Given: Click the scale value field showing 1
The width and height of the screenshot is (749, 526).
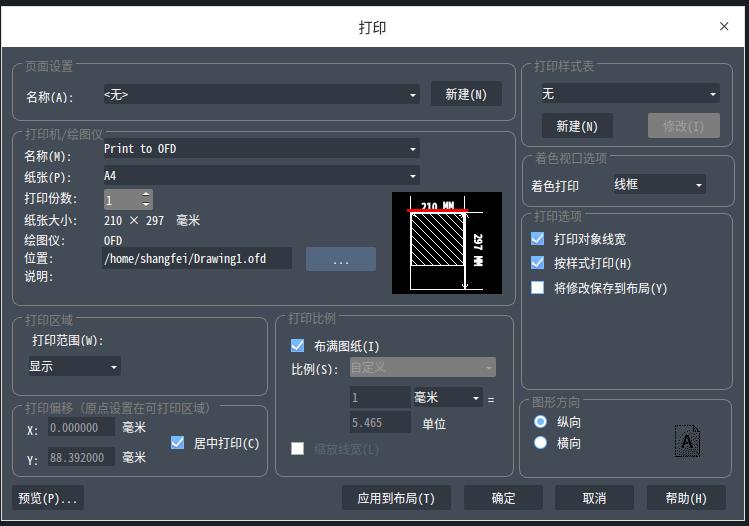Looking at the screenshot, I should tap(380, 397).
